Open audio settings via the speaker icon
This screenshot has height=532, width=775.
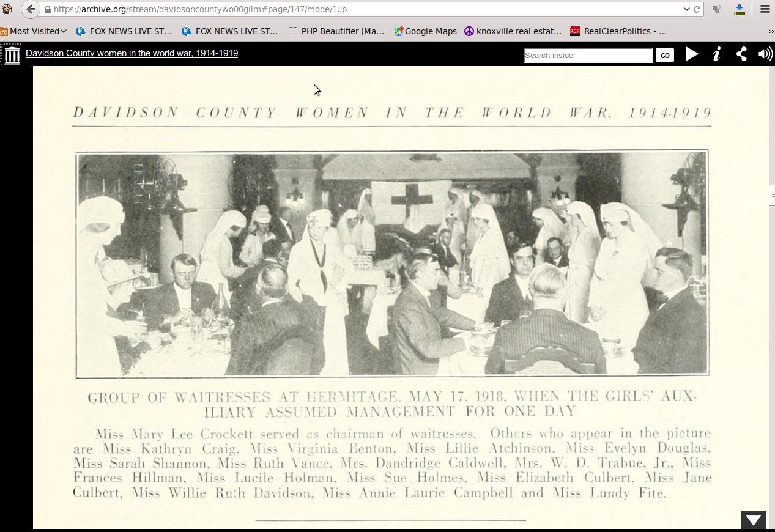coord(765,54)
